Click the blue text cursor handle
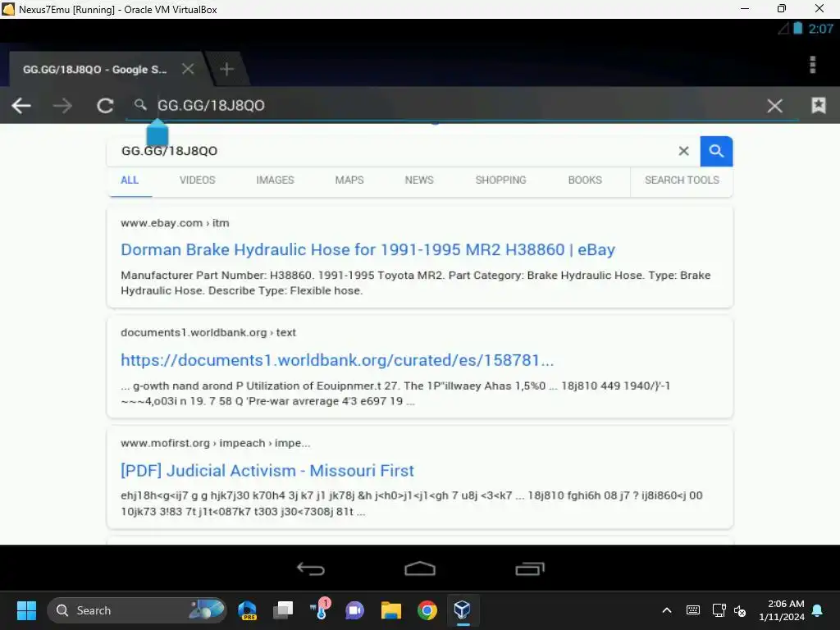The height and width of the screenshot is (630, 840). [157, 132]
